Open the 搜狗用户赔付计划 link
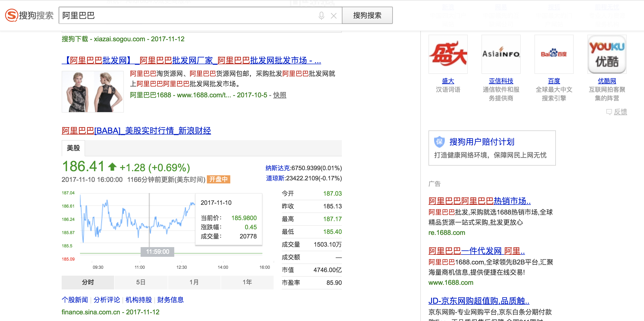 [482, 142]
